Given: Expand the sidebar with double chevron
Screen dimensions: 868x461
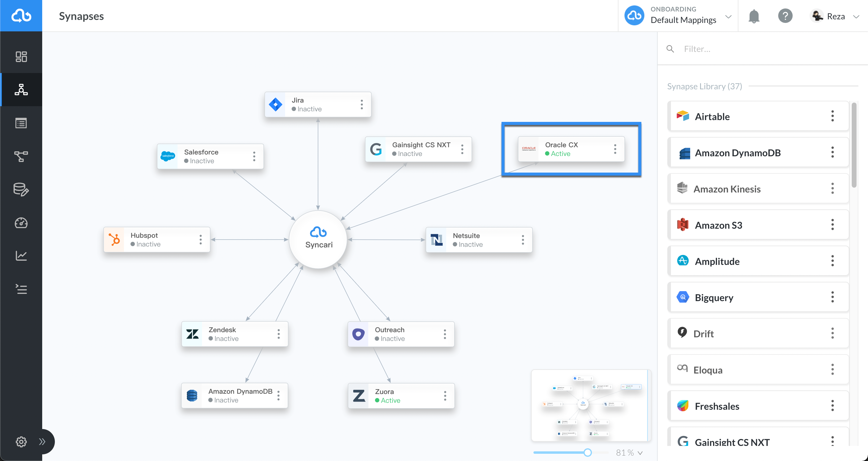Looking at the screenshot, I should pyautogui.click(x=42, y=441).
